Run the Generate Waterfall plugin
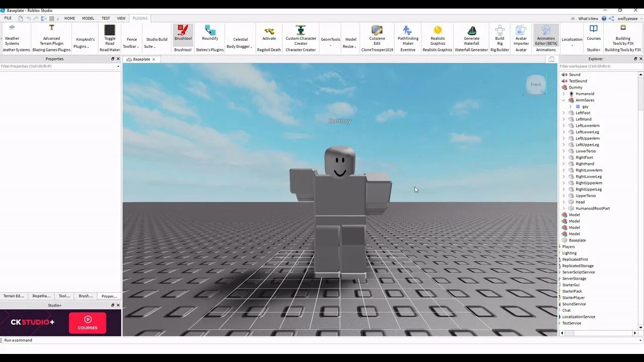644x362 pixels. [x=471, y=35]
